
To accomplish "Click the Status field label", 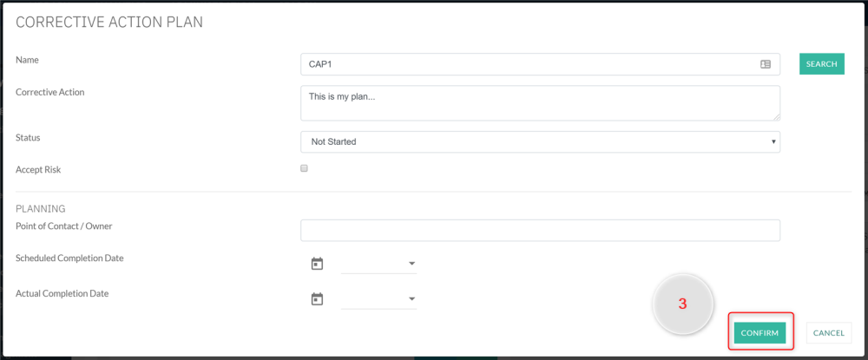I will (x=28, y=138).
